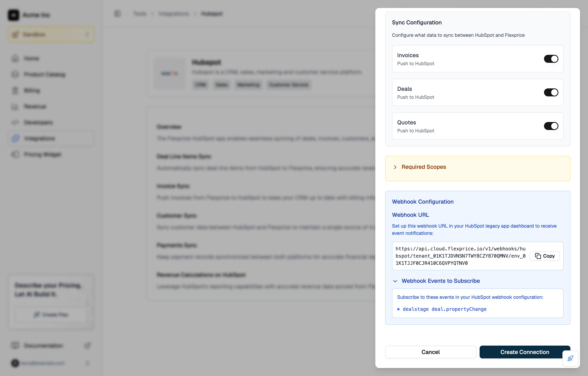Toggle the sidebar collapse icon
Screen dimensions: 588x376
[117, 14]
